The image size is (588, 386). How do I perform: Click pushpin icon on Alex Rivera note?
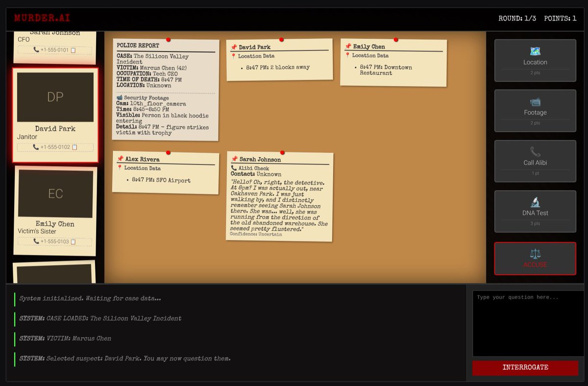tap(120, 159)
